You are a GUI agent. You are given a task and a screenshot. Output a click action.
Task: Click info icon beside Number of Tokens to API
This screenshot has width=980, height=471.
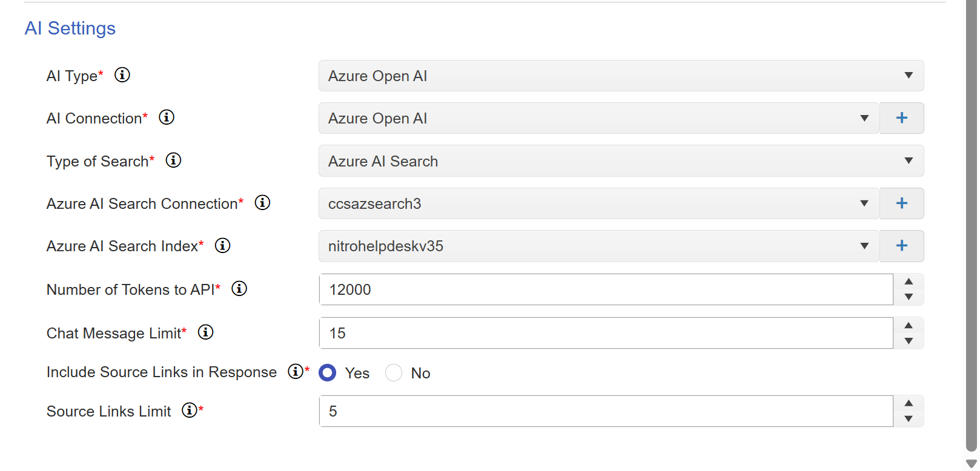pos(239,289)
